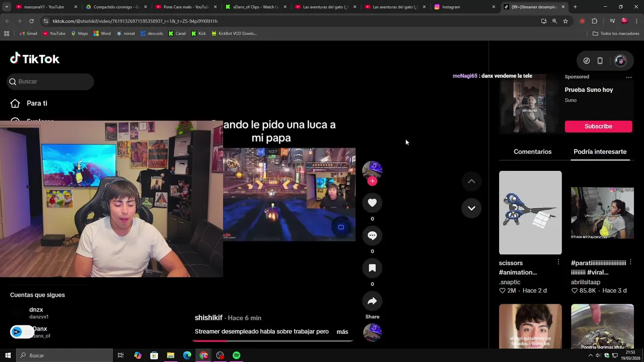The height and width of the screenshot is (362, 644).
Task: Open options on scissors animation video
Action: 558,262
